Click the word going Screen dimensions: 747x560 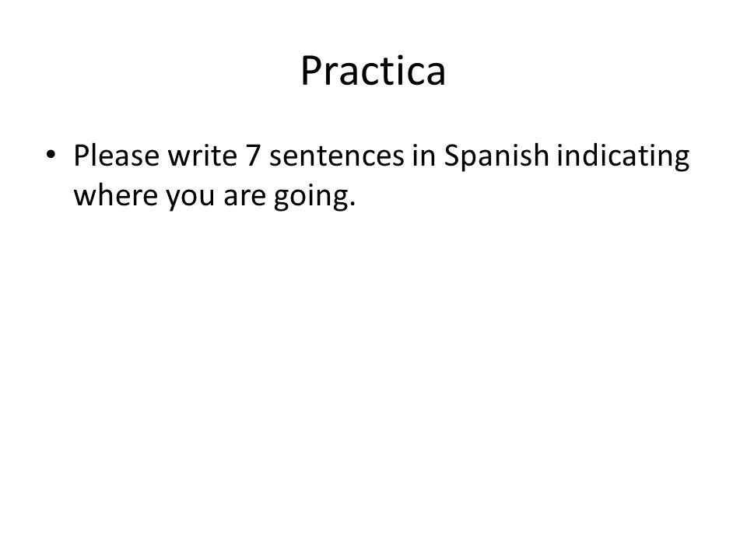pos(310,197)
